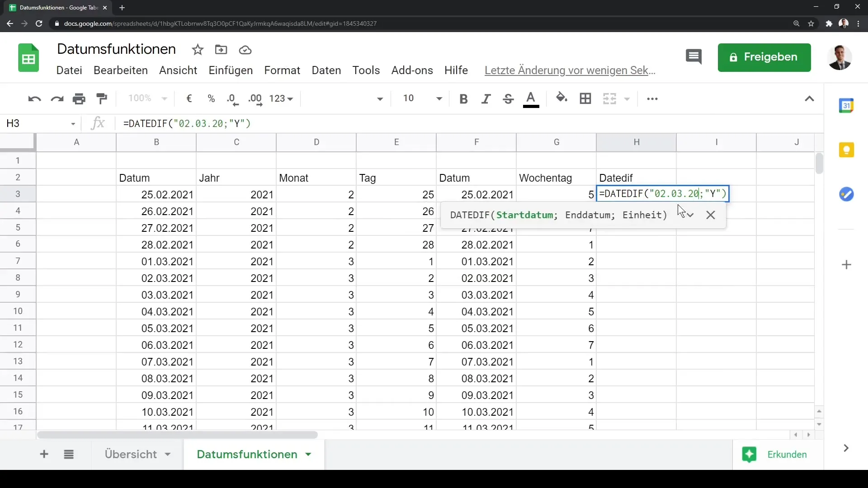The width and height of the screenshot is (868, 488).
Task: Expand DATEDIF formula help chevron
Action: 690,215
